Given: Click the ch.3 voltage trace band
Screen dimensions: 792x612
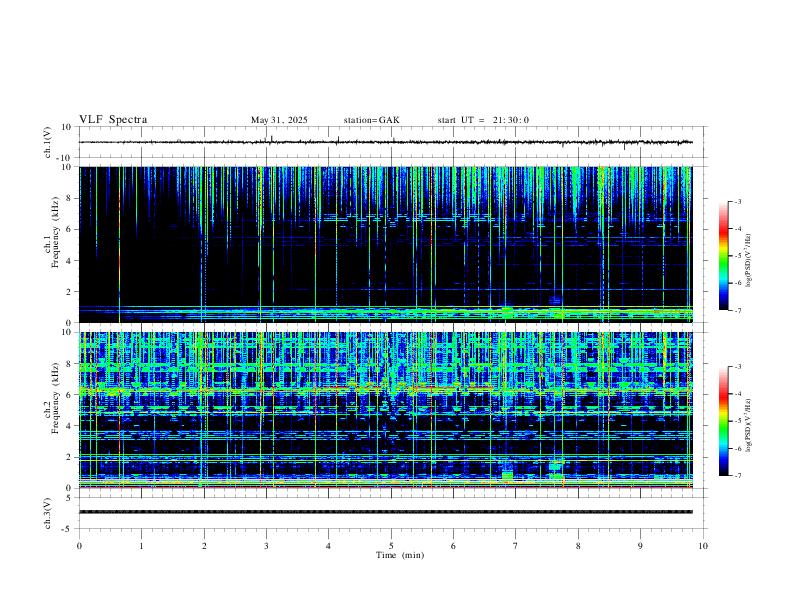Looking at the screenshot, I should pos(386,512).
